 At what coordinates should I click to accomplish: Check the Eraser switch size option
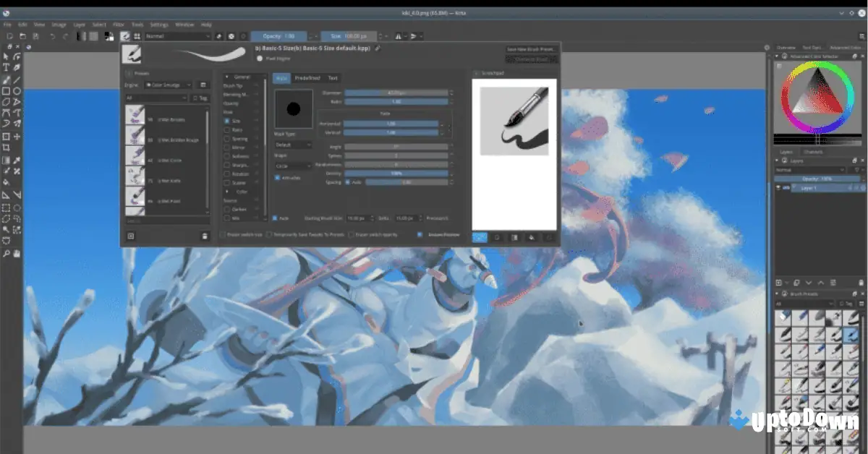(x=222, y=234)
